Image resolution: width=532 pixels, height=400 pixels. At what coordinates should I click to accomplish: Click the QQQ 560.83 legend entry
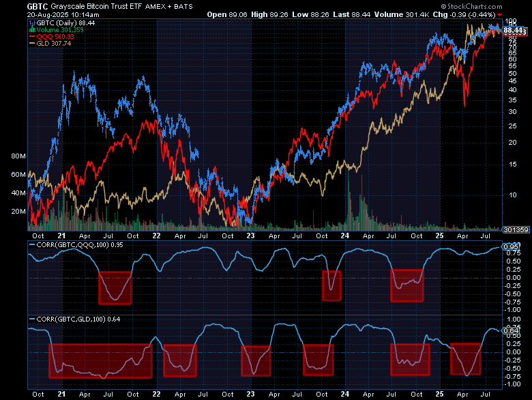[55, 37]
